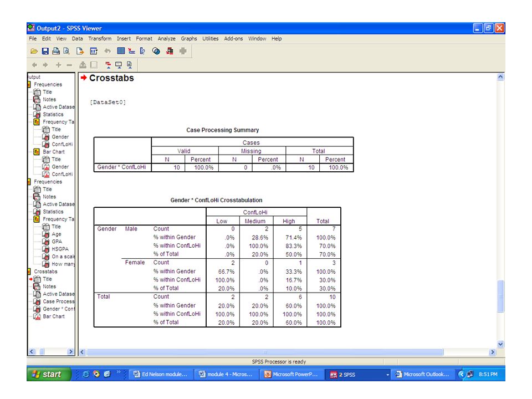
Task: Collapse the Bar Chart node with children
Action: (x=37, y=152)
